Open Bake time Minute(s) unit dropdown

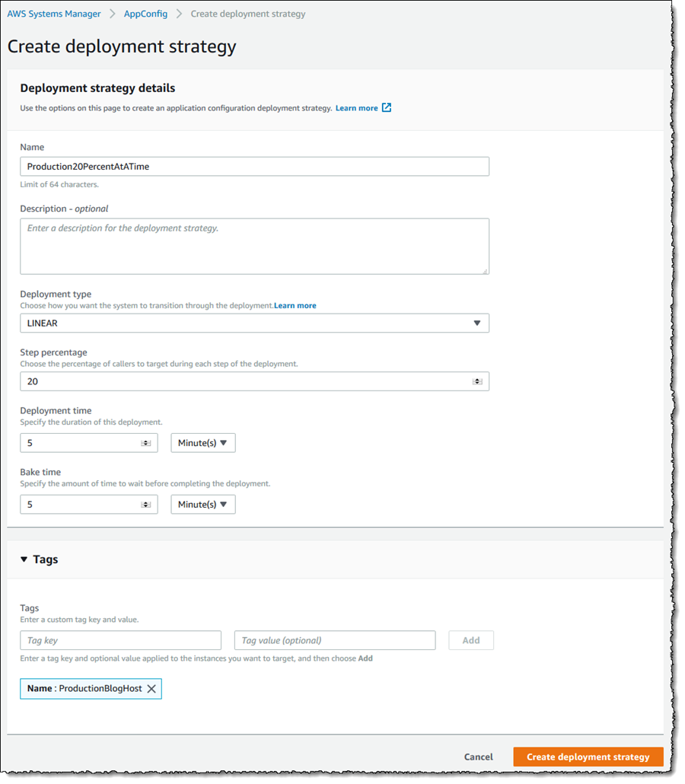tap(203, 505)
